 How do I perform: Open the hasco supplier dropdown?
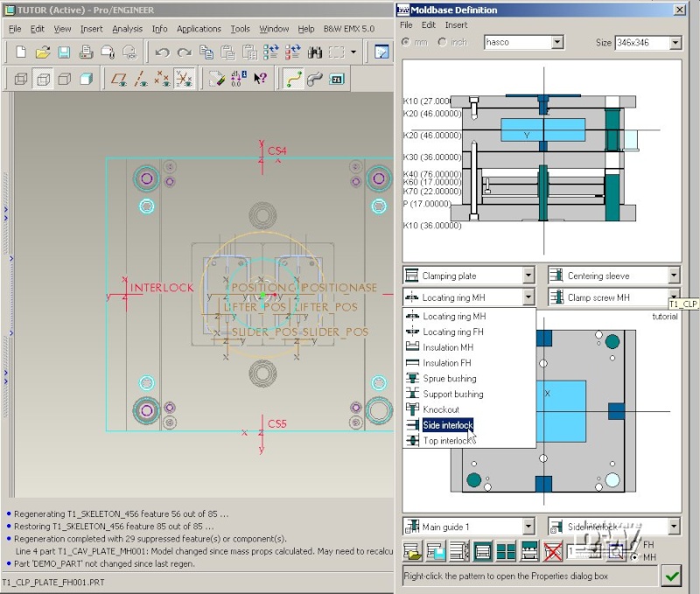click(x=557, y=42)
